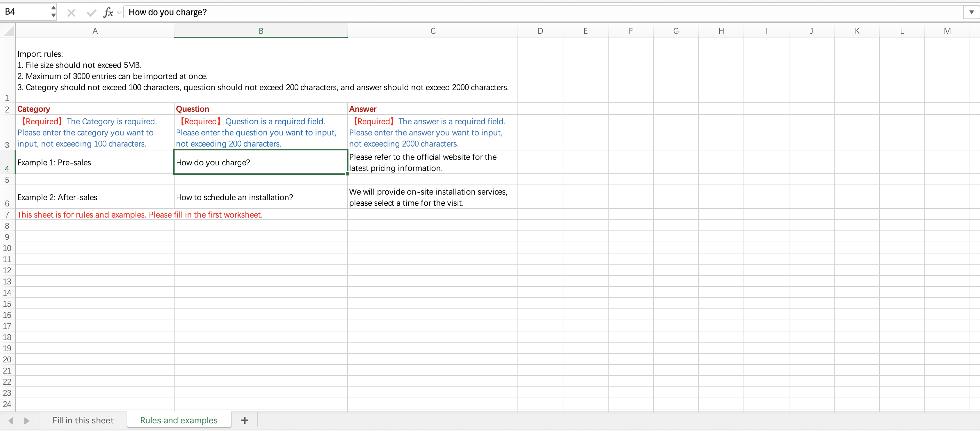This screenshot has width=980, height=431.
Task: Select column C header
Action: [x=433, y=31]
